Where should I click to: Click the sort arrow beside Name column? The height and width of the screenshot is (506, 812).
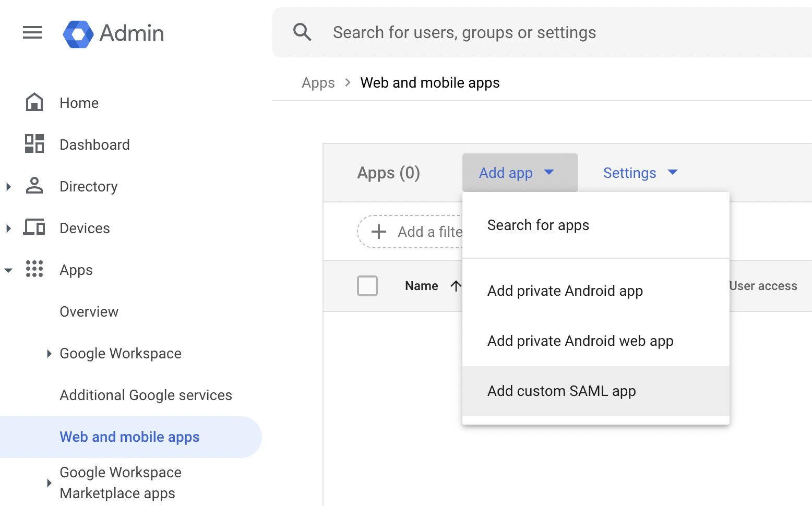pyautogui.click(x=456, y=285)
